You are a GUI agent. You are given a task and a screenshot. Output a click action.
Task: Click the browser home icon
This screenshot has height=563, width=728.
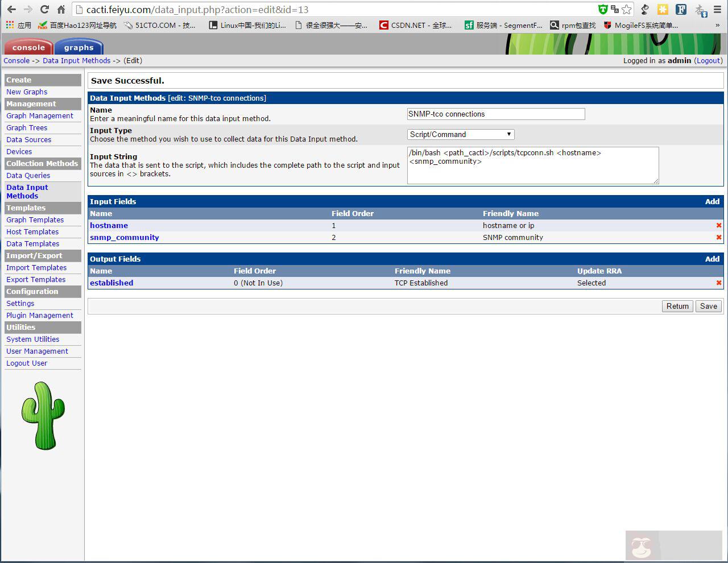pyautogui.click(x=61, y=10)
